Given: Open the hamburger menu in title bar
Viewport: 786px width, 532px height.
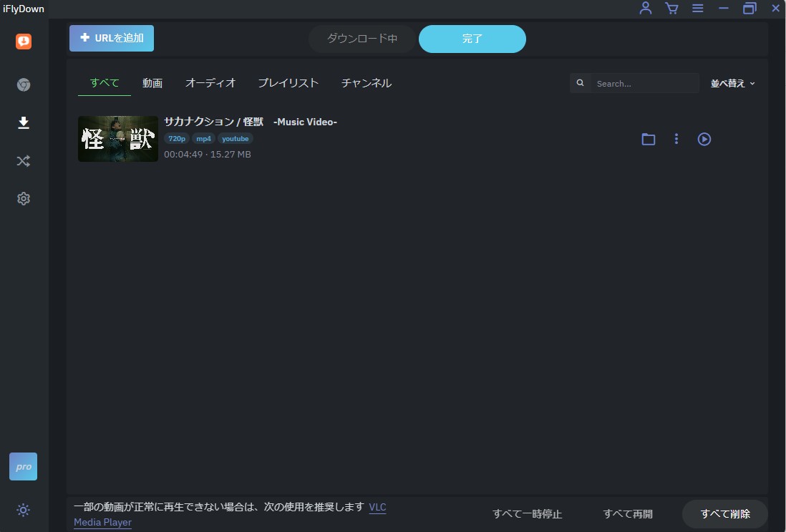Looking at the screenshot, I should point(698,8).
